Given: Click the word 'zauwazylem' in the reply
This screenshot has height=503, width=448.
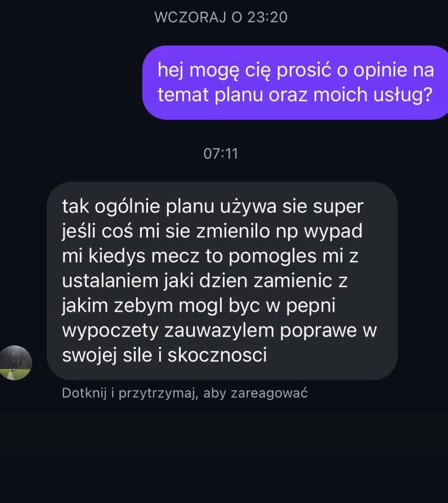Looking at the screenshot, I should 219,331.
